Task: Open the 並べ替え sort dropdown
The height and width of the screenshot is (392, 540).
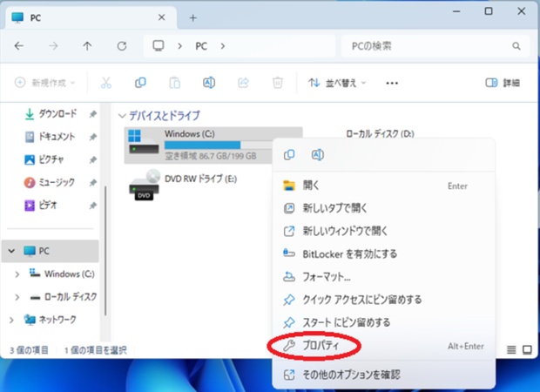Action: (337, 83)
